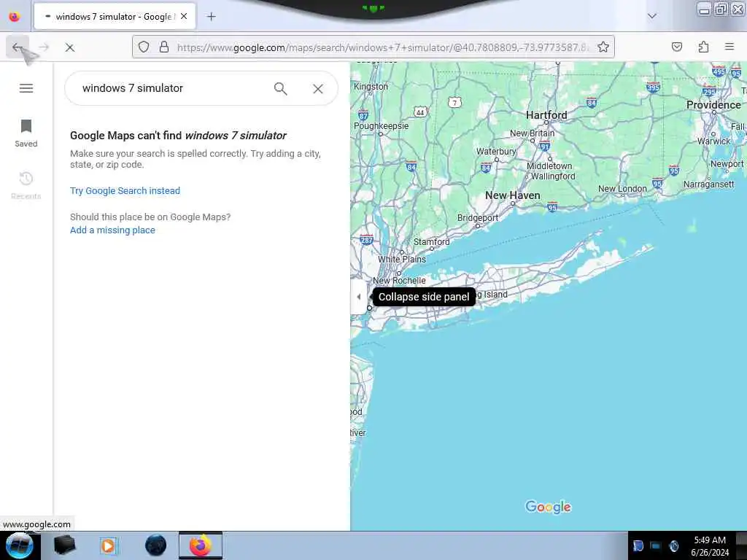Run search with magnifying glass icon

click(x=281, y=88)
